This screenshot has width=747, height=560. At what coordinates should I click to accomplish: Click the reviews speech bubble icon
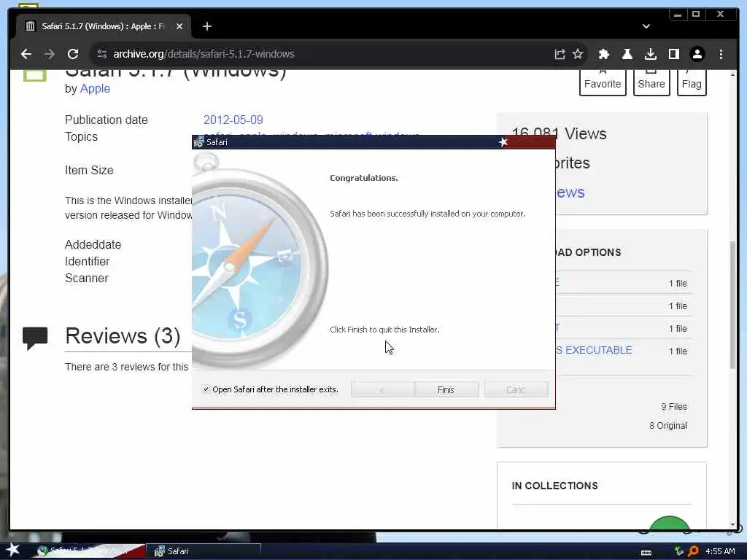tap(35, 338)
